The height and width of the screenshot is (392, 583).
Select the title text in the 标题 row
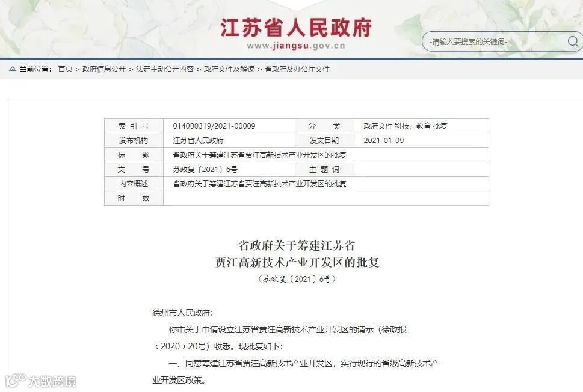point(259,155)
